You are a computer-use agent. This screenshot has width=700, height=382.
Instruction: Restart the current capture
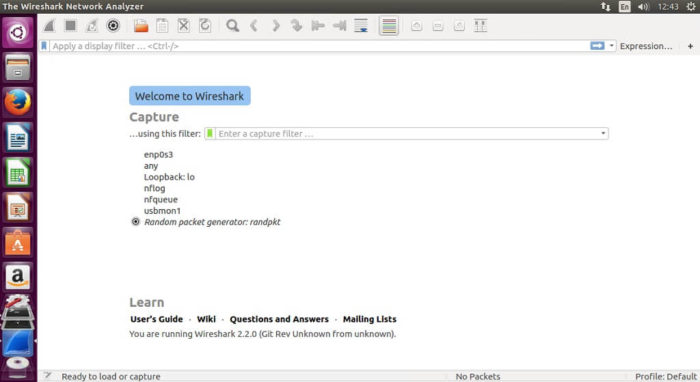pos(92,26)
